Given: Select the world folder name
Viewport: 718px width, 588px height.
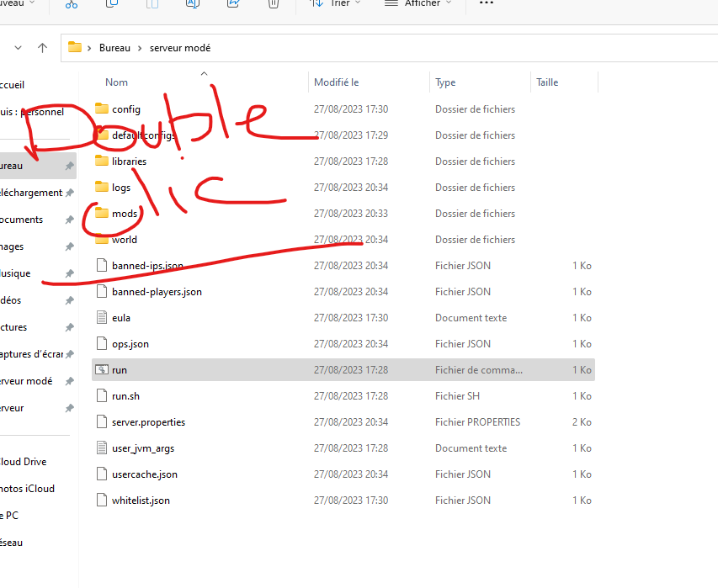Looking at the screenshot, I should (125, 239).
